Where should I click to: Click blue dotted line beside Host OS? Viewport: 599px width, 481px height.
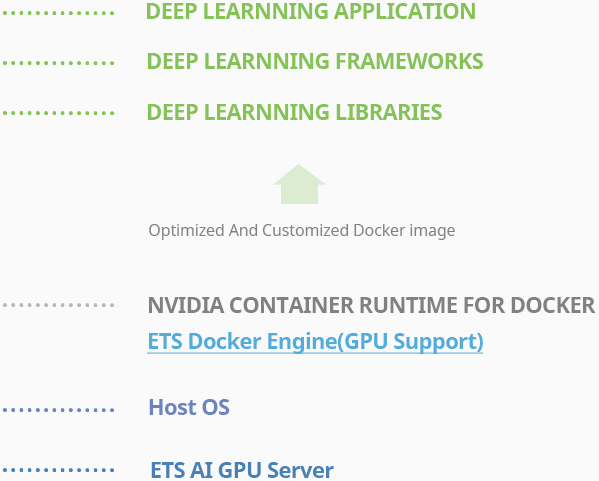(x=58, y=410)
